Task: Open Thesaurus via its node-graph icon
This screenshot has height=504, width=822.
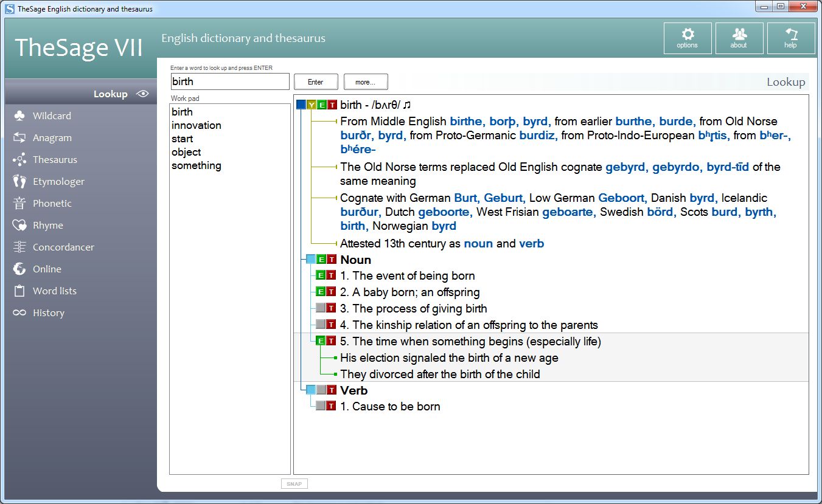Action: (x=19, y=159)
